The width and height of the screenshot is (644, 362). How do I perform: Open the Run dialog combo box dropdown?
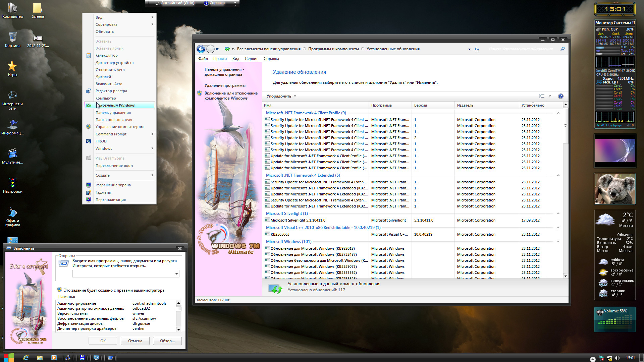click(x=176, y=274)
